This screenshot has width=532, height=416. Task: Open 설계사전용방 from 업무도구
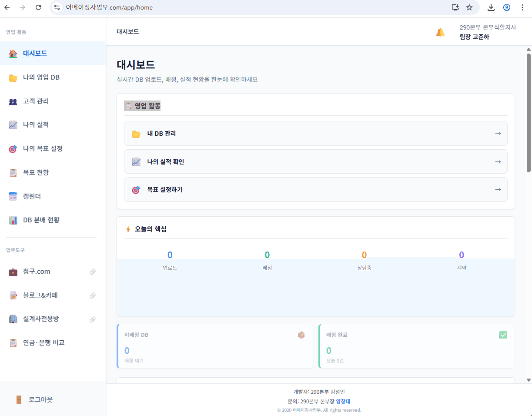(x=92, y=319)
